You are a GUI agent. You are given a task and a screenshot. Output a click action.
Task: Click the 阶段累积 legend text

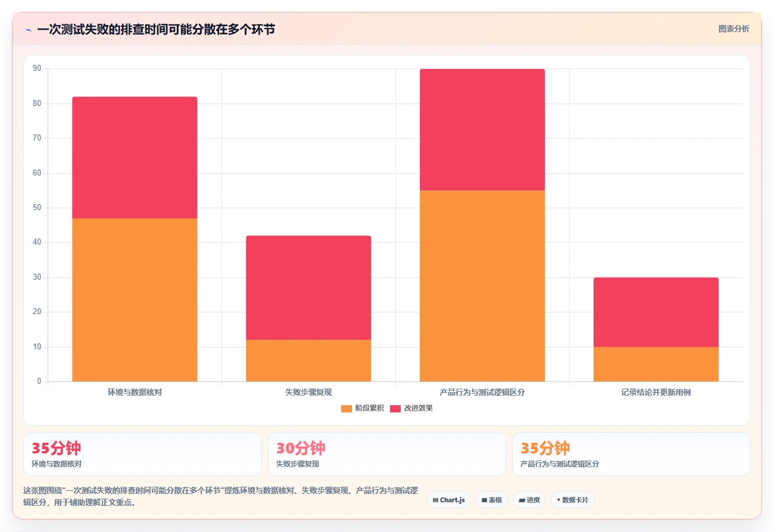coord(369,408)
